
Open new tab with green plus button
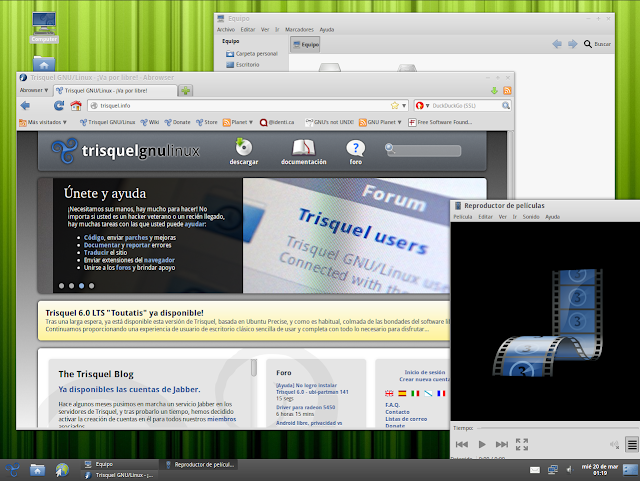tap(186, 91)
